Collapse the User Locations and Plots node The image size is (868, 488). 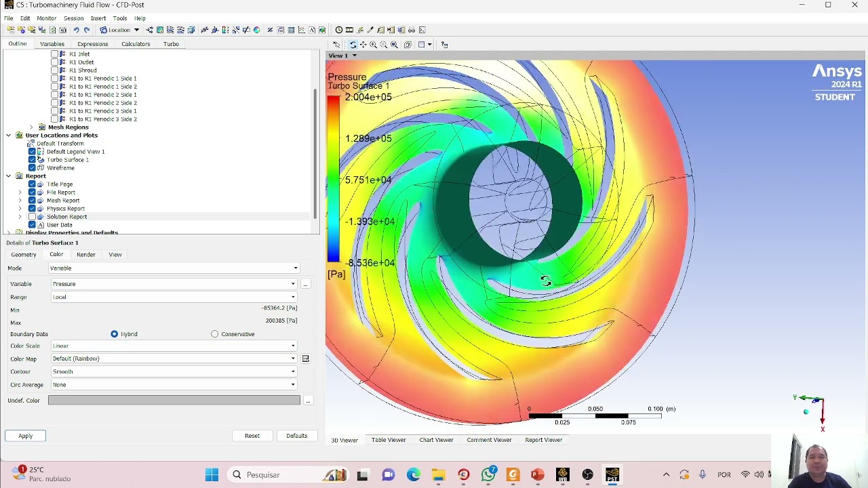click(x=9, y=136)
